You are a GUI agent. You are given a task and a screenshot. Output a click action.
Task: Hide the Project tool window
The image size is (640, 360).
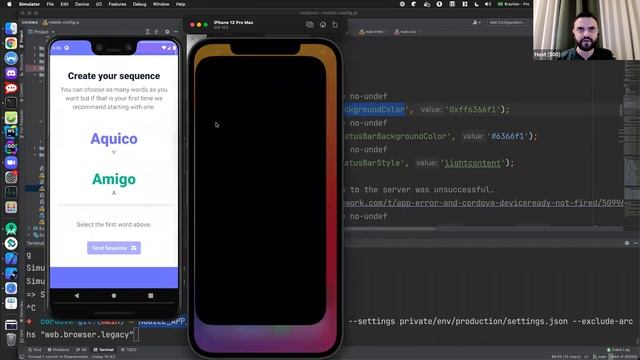click(x=176, y=31)
